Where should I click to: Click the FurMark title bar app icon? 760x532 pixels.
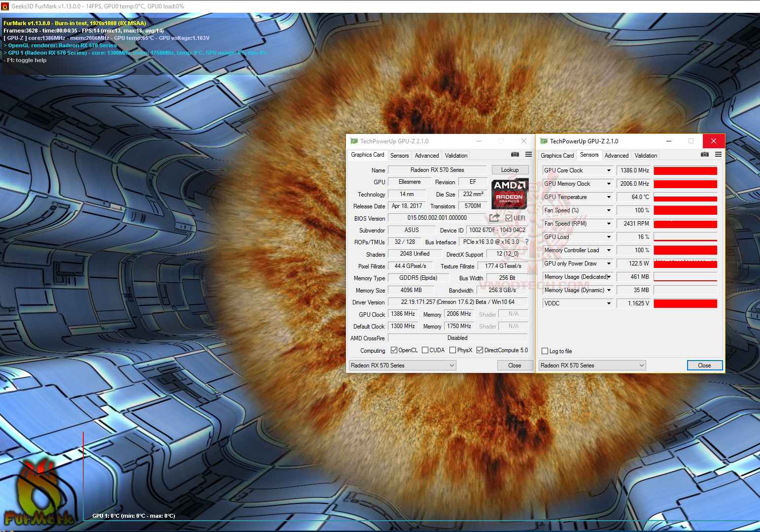[x=4, y=6]
